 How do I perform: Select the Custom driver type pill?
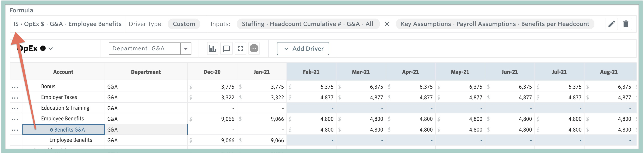pyautogui.click(x=184, y=24)
